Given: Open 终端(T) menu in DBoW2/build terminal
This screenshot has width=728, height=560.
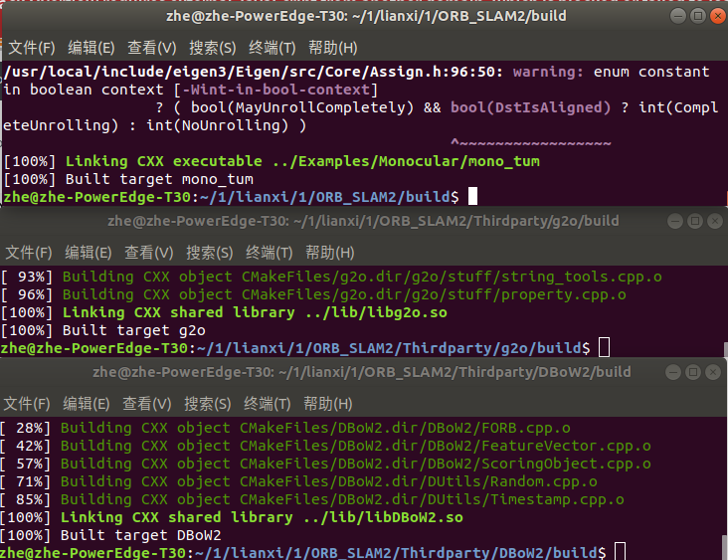Looking at the screenshot, I should [268, 403].
